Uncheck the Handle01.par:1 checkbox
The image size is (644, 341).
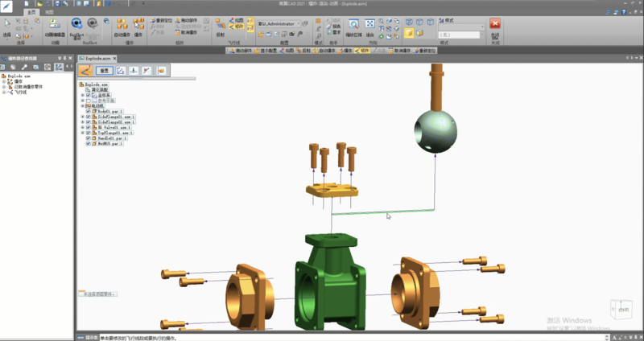[89, 138]
